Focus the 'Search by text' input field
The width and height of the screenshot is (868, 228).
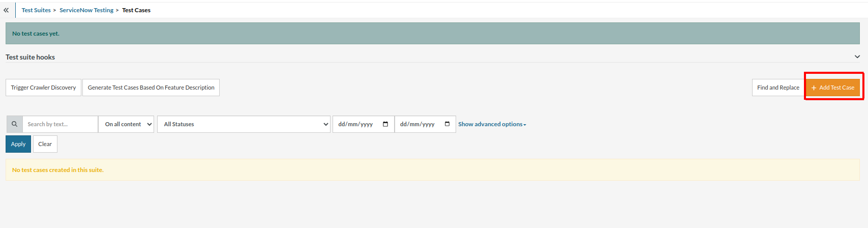(x=60, y=124)
